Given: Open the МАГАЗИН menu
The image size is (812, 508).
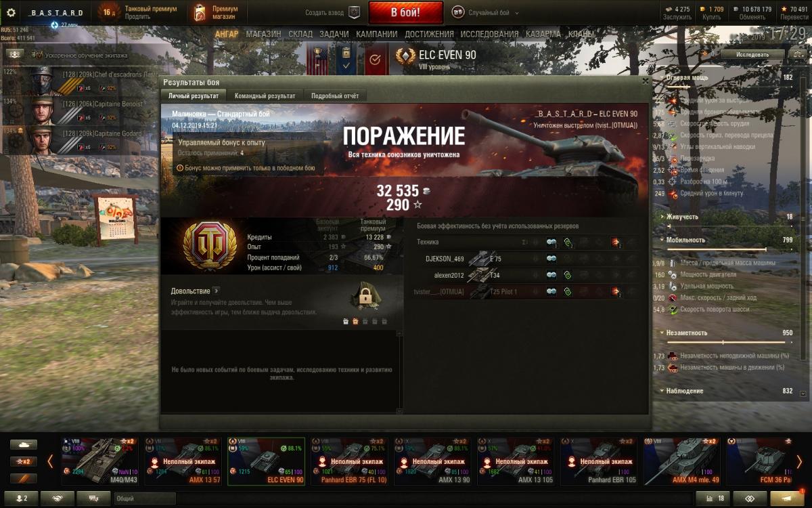Looking at the screenshot, I should [x=264, y=34].
